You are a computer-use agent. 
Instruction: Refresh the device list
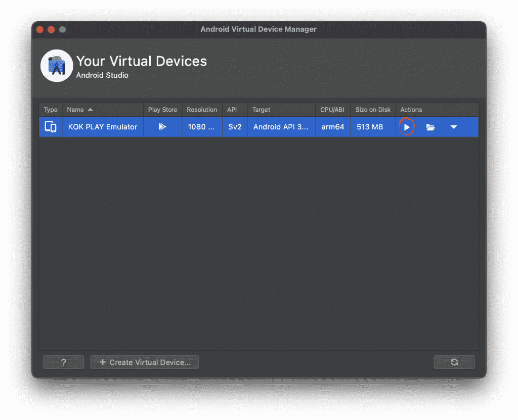pos(454,362)
